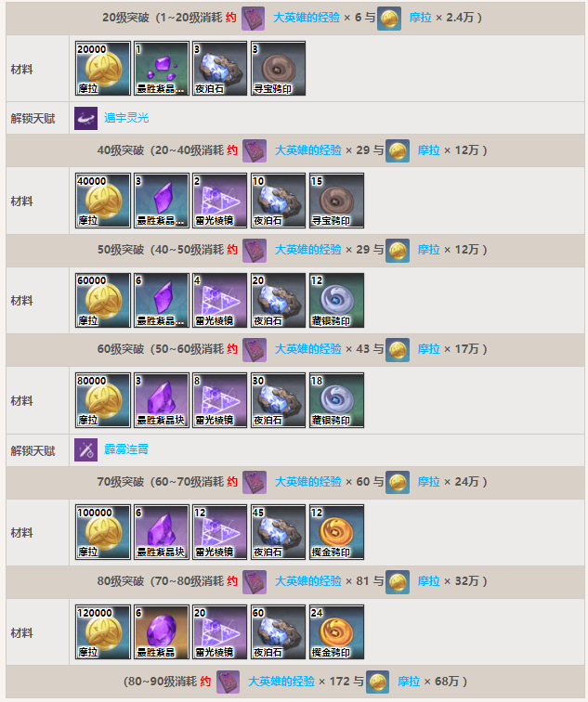Click the 寻宝鸦印 icon with quantity 15
The width and height of the screenshot is (588, 702).
[x=336, y=201]
